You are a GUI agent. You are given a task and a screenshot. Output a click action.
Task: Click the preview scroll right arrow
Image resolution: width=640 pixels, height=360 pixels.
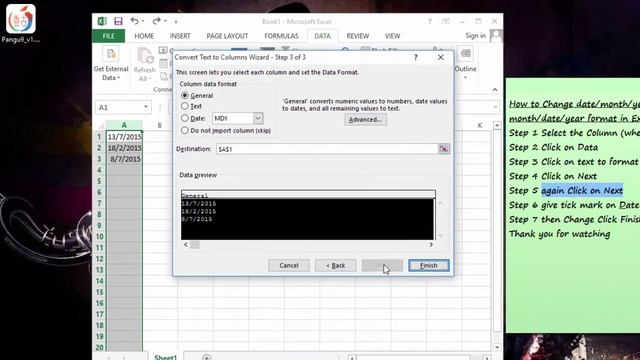[x=431, y=244]
